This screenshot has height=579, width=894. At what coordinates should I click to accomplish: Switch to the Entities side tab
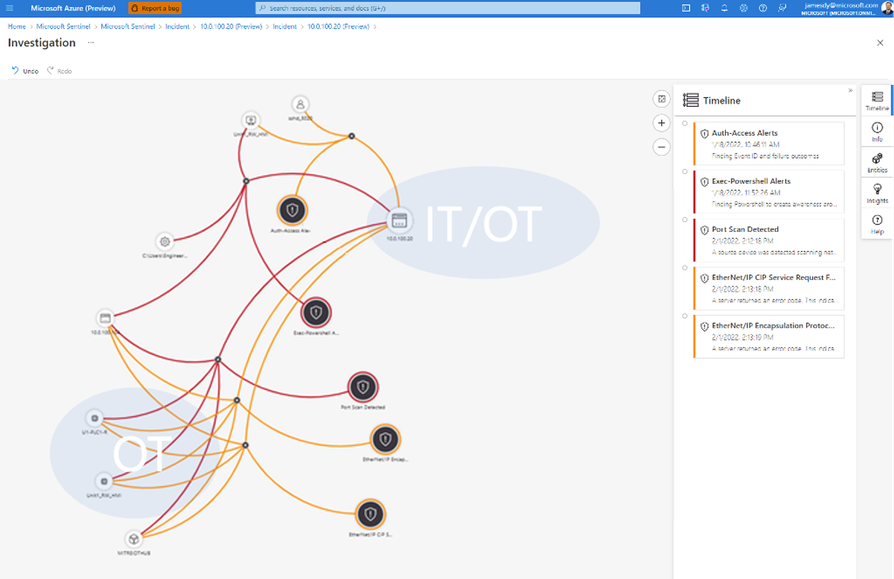[x=877, y=162]
